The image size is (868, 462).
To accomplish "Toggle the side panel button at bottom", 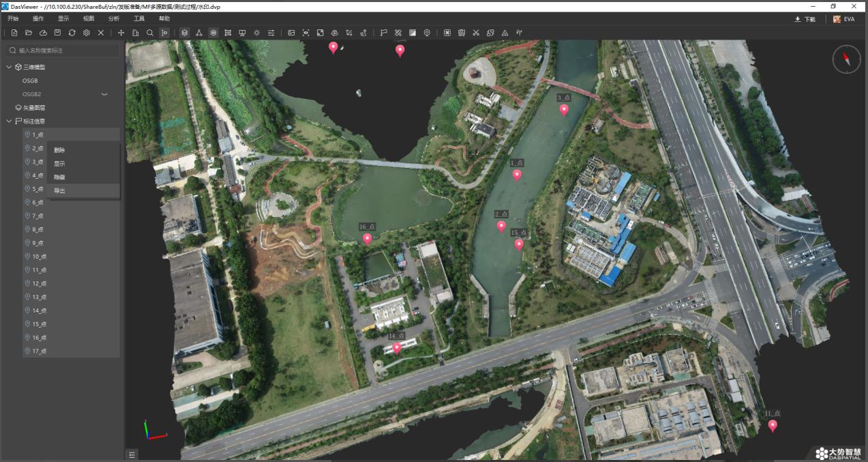I will pyautogui.click(x=132, y=454).
